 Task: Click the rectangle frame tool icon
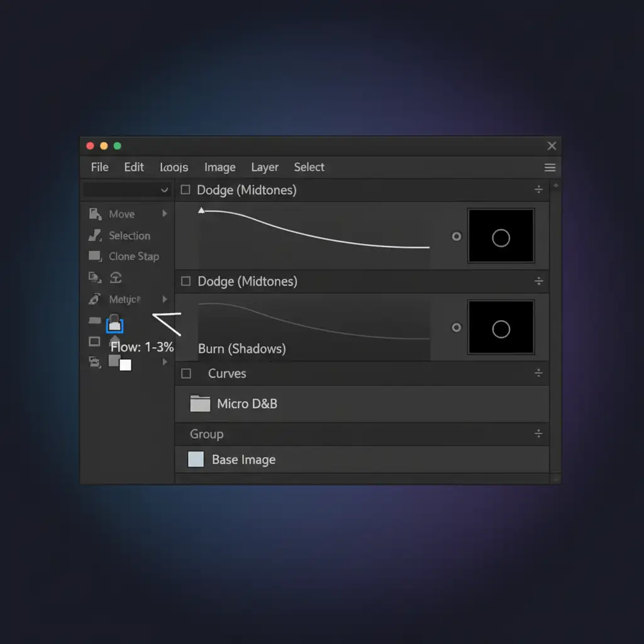95,341
